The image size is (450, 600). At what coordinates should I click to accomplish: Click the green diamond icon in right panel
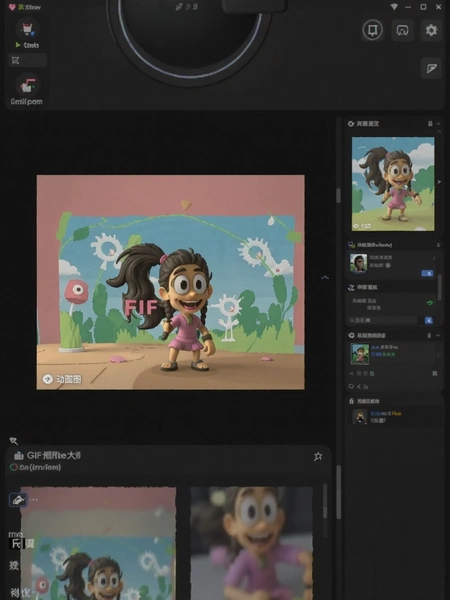point(430,303)
